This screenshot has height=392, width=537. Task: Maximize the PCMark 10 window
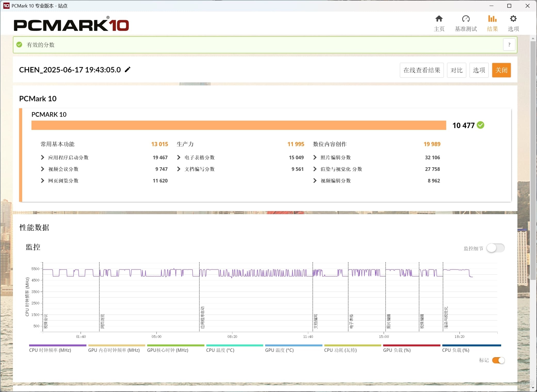click(x=509, y=6)
